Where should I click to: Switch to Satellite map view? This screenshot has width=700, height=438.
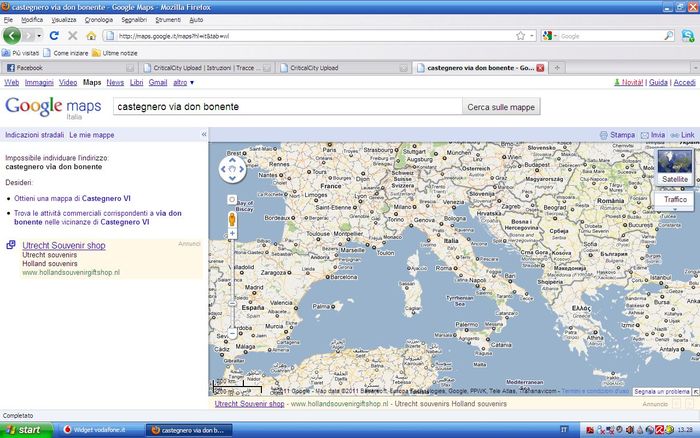click(675, 167)
